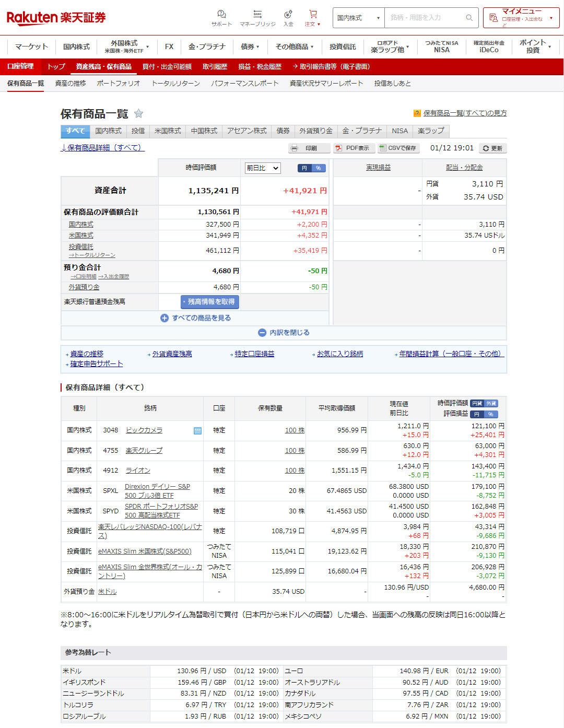Screen dimensions: 564x728
Task: Click the 銘柄・用語を入力 search field
Action: [424, 18]
